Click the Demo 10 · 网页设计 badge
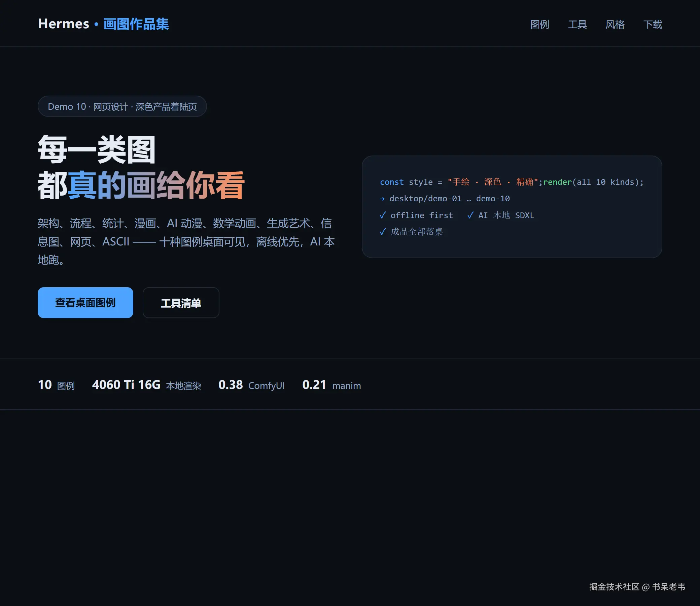The width and height of the screenshot is (700, 606). tap(122, 106)
